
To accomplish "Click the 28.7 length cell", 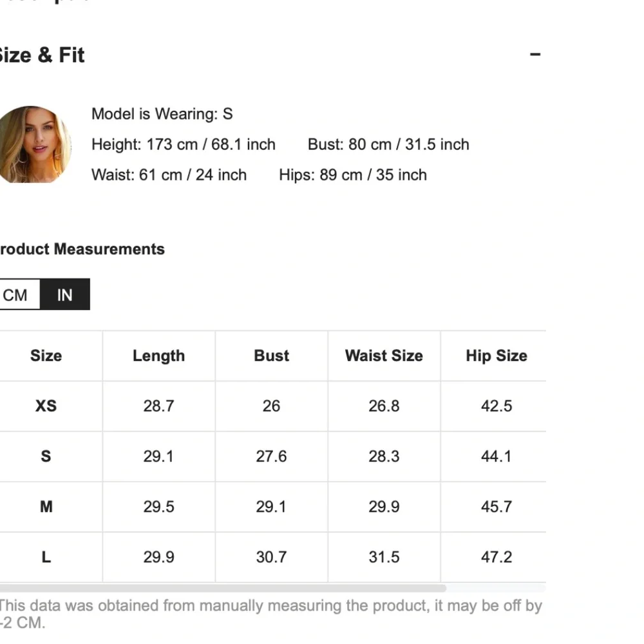I will coord(158,406).
